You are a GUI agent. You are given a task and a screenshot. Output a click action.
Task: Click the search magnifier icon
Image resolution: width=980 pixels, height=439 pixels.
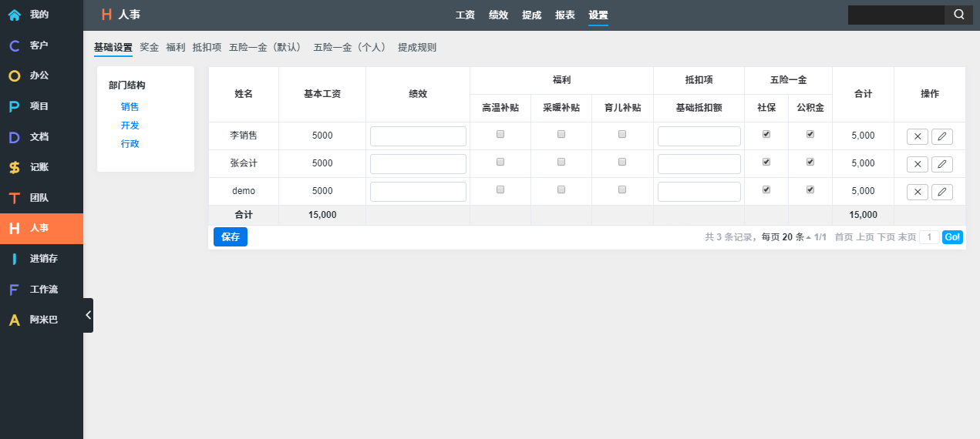tap(958, 15)
